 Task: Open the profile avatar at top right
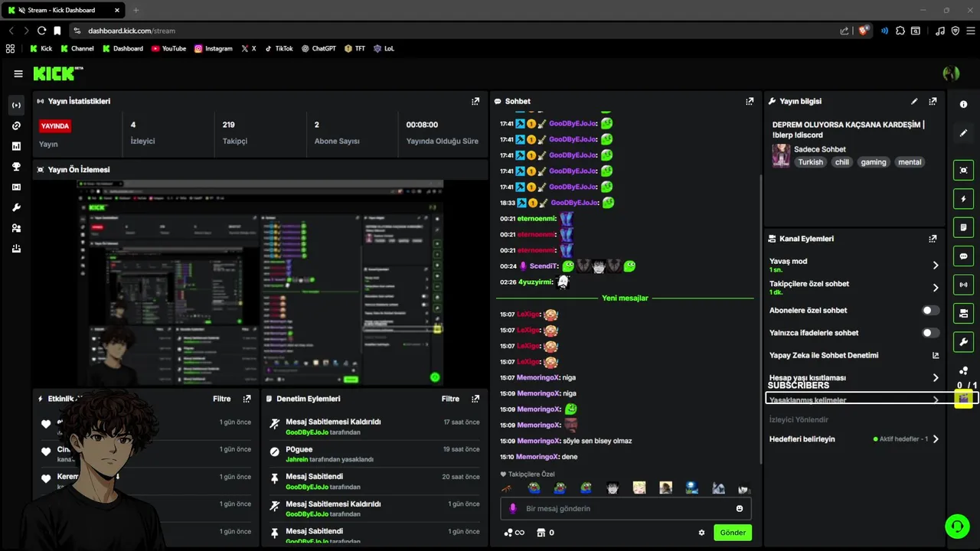coord(951,73)
